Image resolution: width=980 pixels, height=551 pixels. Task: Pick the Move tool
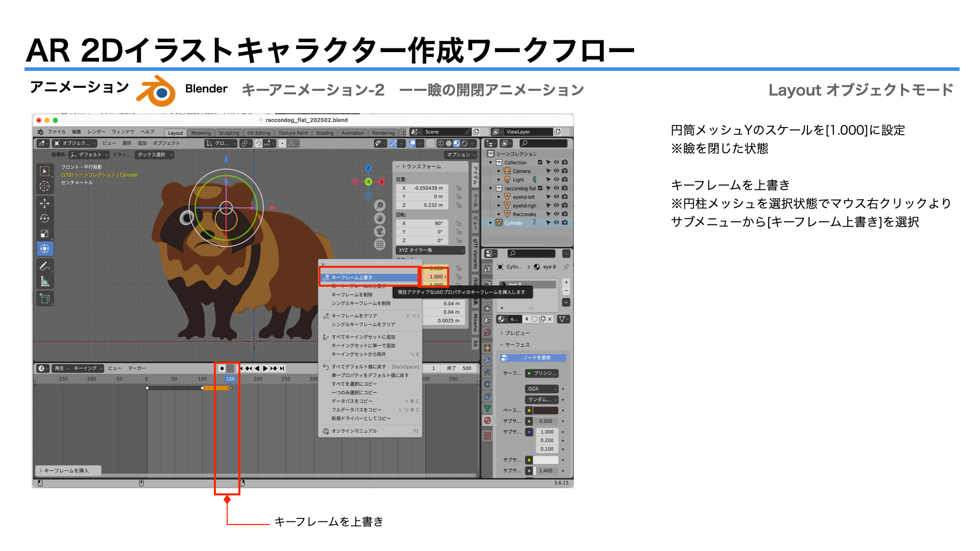pyautogui.click(x=45, y=204)
